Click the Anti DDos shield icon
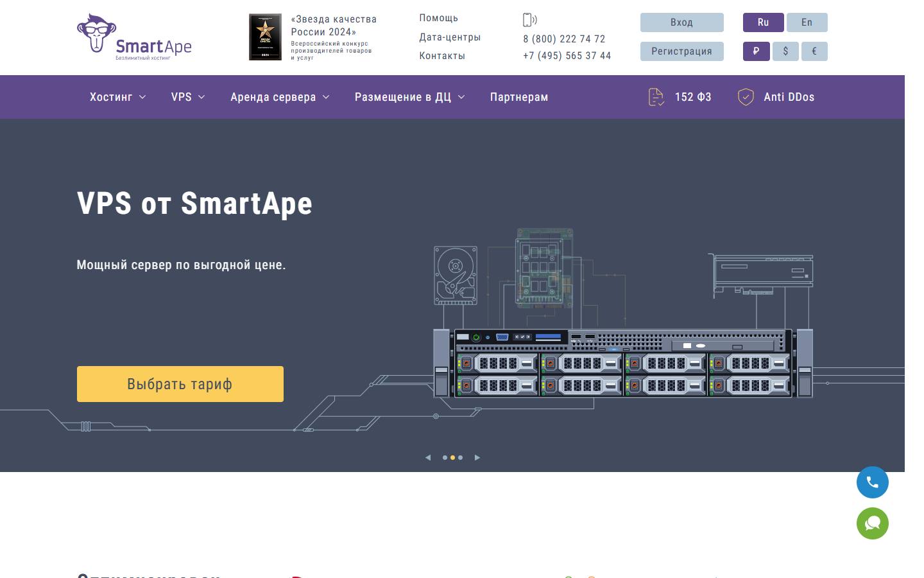924x578 pixels. point(746,97)
